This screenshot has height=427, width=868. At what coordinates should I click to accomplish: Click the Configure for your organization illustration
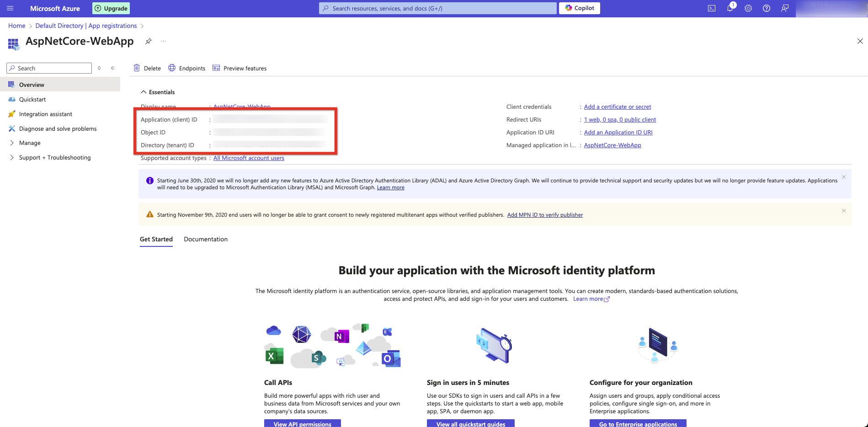tap(658, 346)
